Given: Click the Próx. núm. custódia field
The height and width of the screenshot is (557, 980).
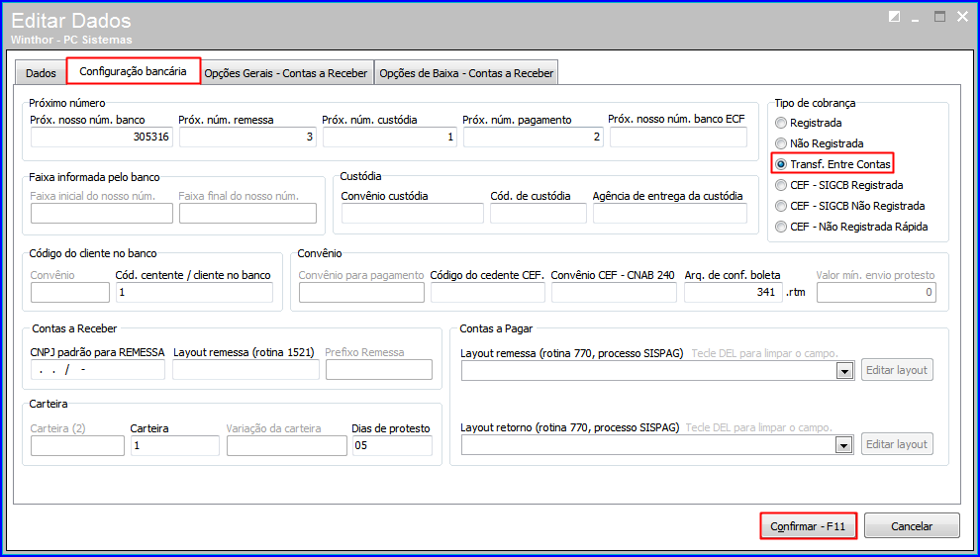Looking at the screenshot, I should [x=390, y=137].
